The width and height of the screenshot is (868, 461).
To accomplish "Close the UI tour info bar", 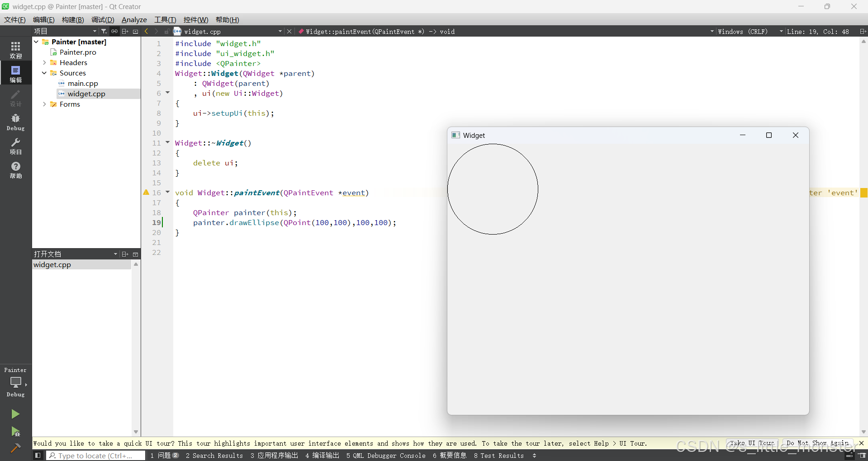I will click(x=861, y=443).
